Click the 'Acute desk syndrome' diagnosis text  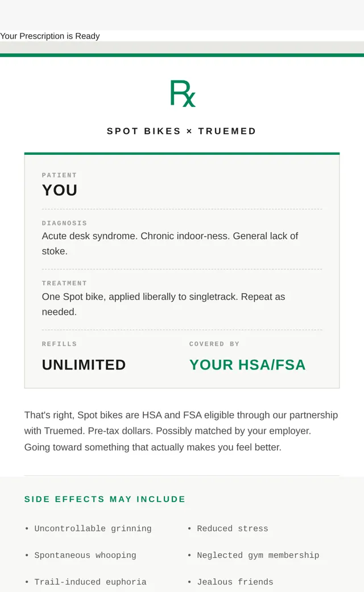coord(169,244)
